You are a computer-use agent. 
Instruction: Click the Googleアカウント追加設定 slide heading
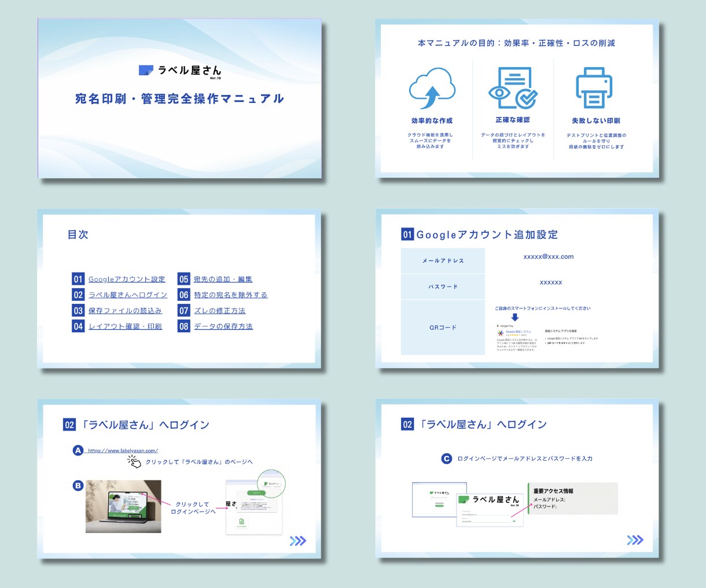click(487, 234)
